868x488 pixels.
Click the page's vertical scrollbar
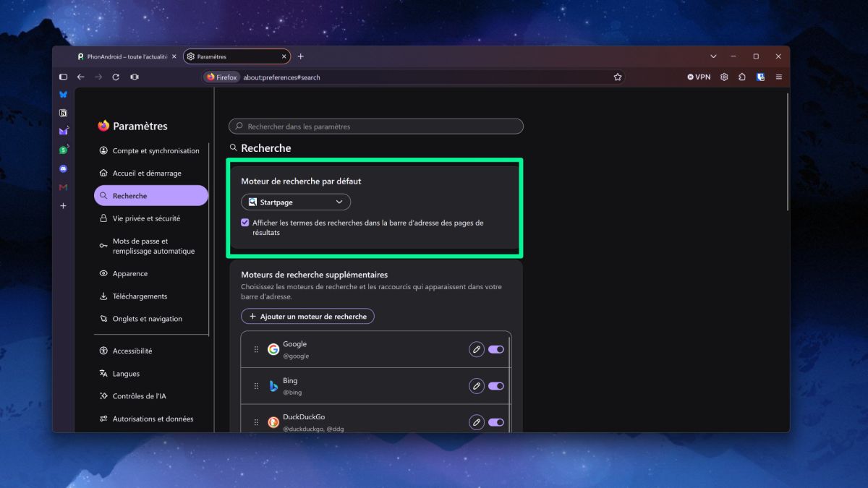[786, 152]
